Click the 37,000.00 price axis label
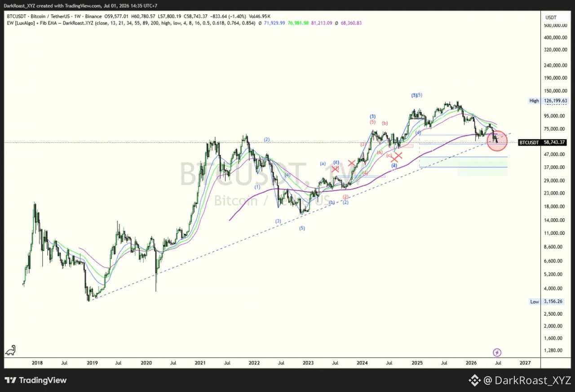 [555, 167]
